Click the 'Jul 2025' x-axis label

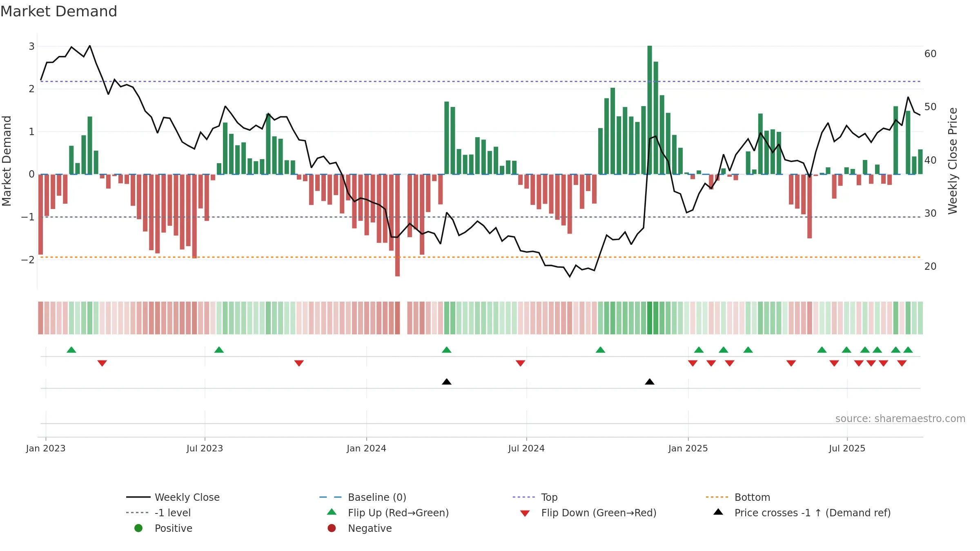pyautogui.click(x=847, y=448)
